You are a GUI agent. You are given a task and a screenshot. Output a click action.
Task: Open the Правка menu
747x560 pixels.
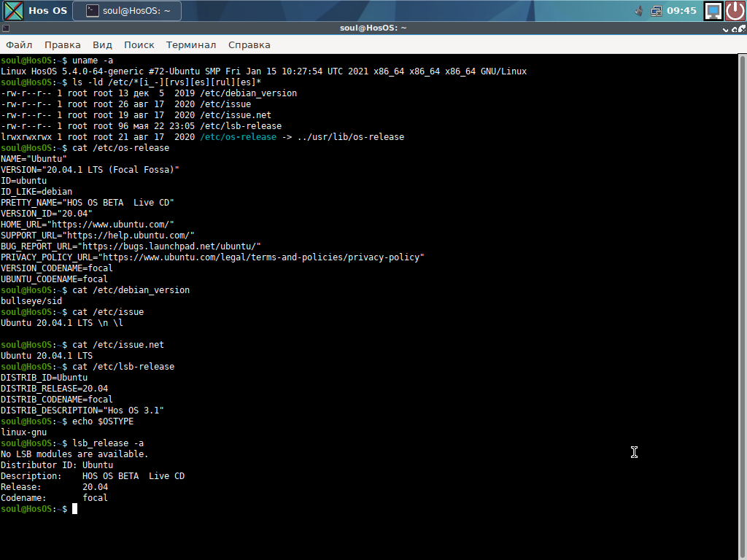coord(63,44)
